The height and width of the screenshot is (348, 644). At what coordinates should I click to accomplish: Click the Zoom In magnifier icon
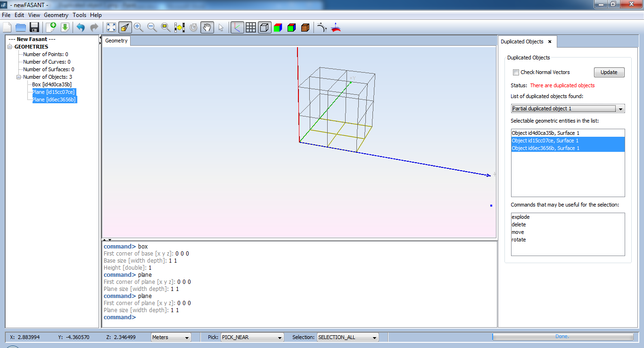[138, 27]
